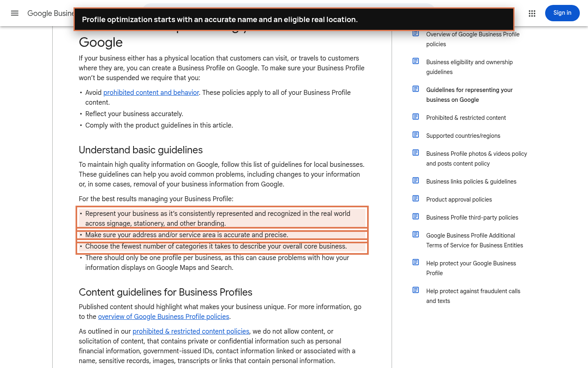Click article icon beside fraudulent calls and texts
The height and width of the screenshot is (368, 588).
[x=416, y=290]
